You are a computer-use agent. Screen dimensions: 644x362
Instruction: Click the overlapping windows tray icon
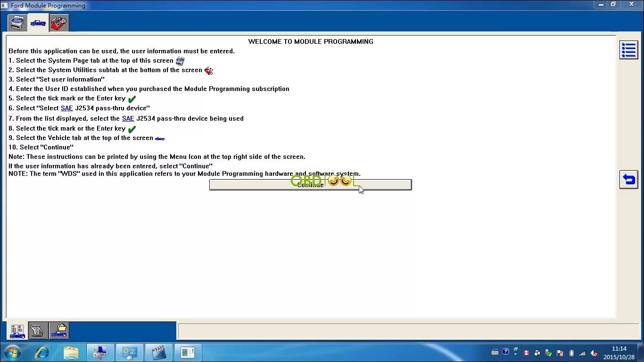click(x=537, y=353)
